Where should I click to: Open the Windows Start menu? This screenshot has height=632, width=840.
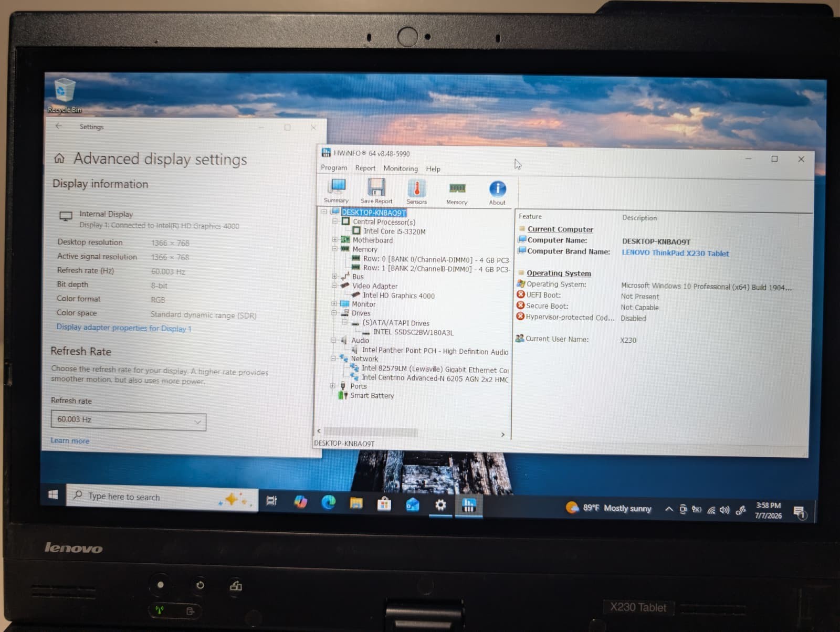(x=53, y=494)
